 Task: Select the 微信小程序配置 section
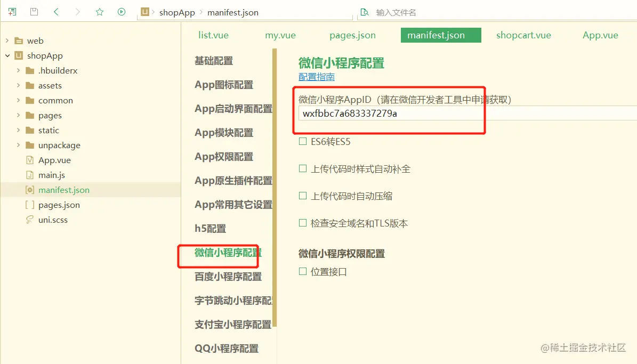point(228,253)
